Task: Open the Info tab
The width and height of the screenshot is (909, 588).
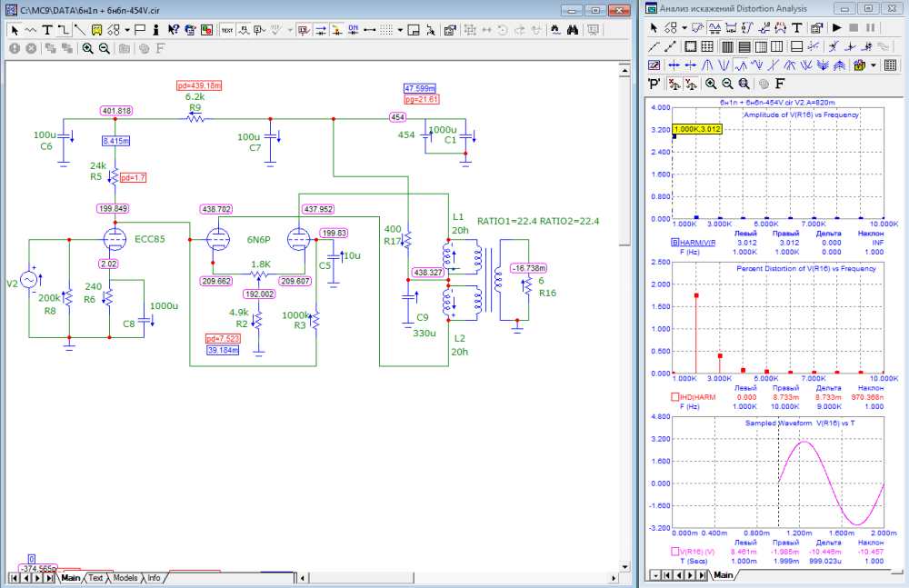Action: 155,577
